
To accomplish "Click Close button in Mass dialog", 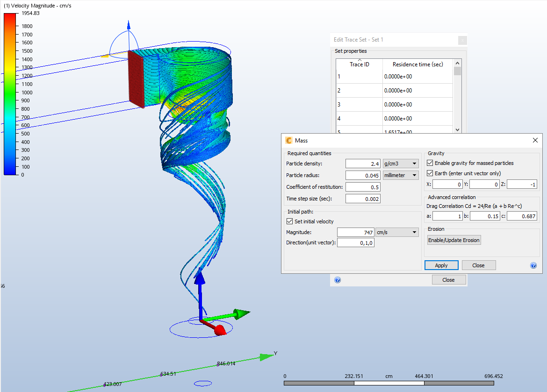I will (479, 265).
